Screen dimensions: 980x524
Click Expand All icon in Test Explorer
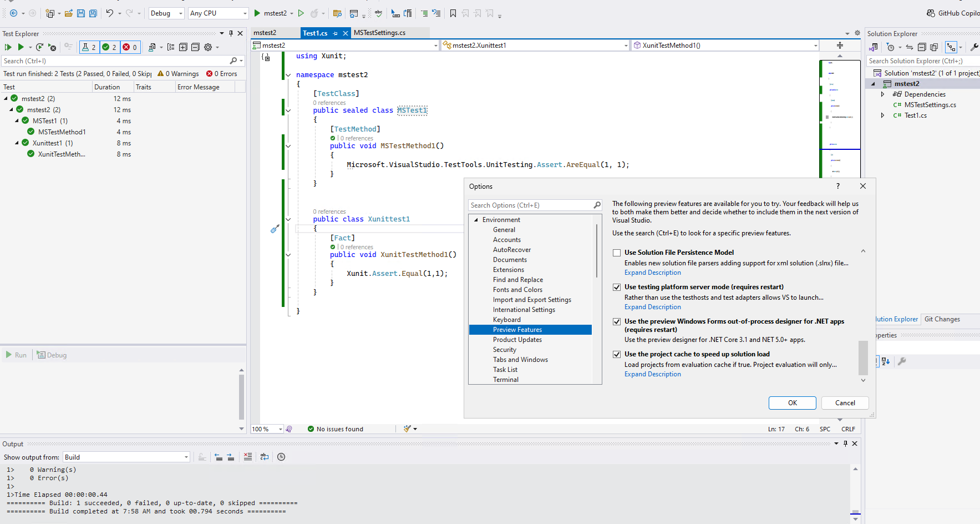tap(183, 47)
